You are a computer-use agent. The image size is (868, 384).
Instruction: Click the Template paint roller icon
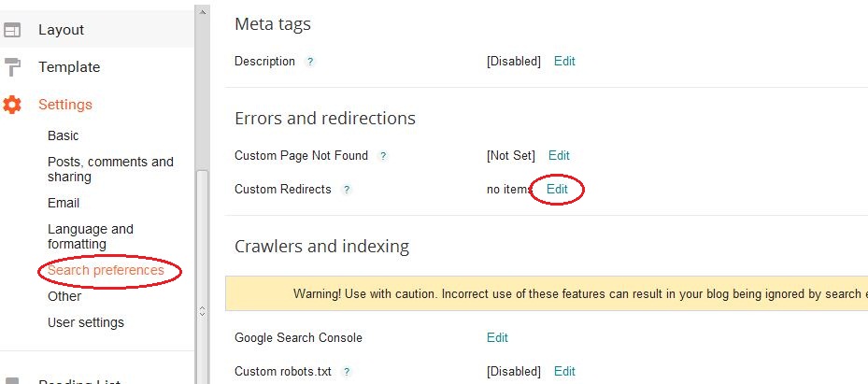point(11,67)
